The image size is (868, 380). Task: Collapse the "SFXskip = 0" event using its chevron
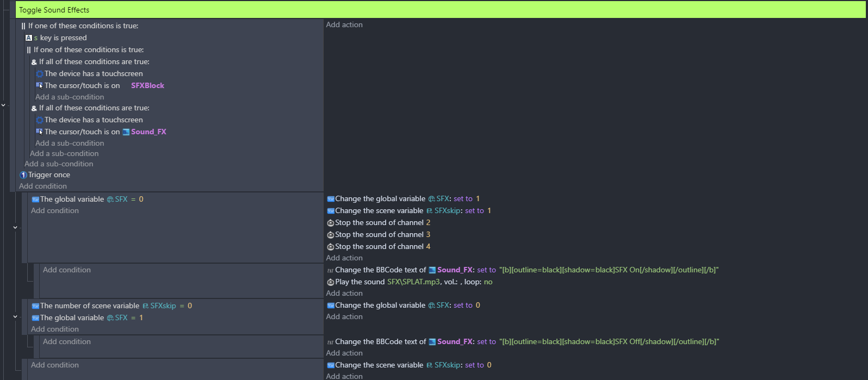15,316
